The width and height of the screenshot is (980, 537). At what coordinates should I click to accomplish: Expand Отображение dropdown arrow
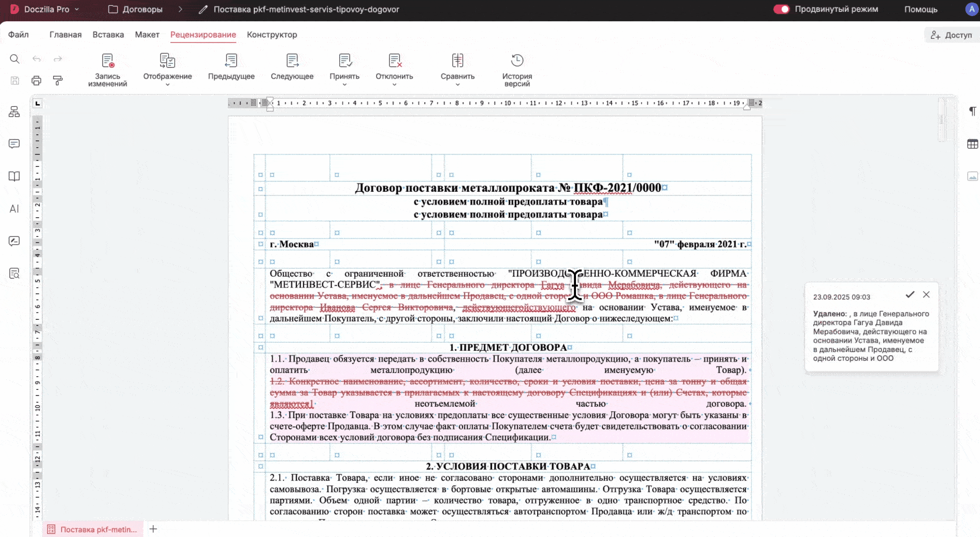click(x=167, y=84)
